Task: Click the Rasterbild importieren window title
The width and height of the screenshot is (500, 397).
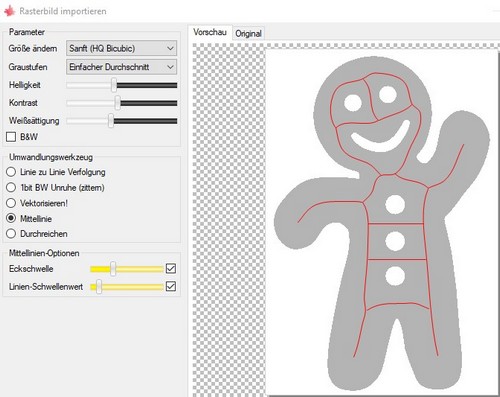Action: click(63, 11)
